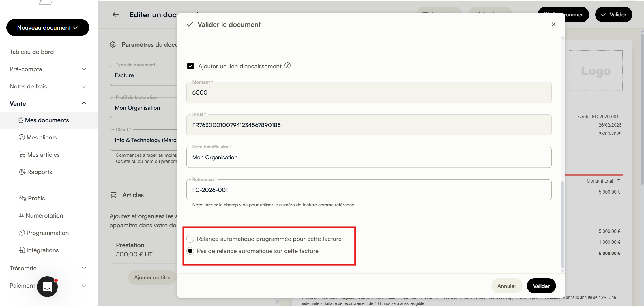Click the Prestation article card
The width and height of the screenshot is (644, 306).
[x=143, y=250]
